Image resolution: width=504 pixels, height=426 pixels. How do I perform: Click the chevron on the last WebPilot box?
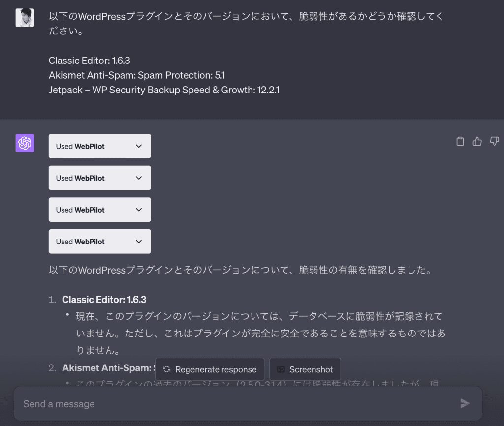tap(139, 242)
